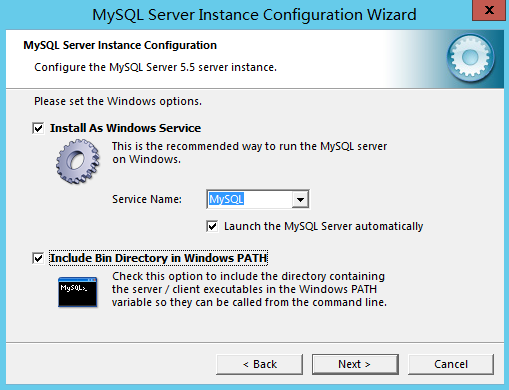Cancel the configuration wizard
The image size is (509, 390).
coord(451,364)
